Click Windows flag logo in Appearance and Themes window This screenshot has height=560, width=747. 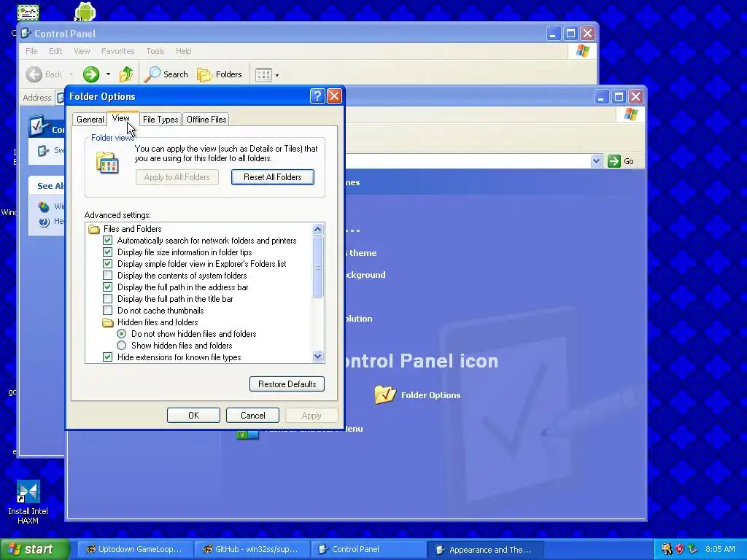pyautogui.click(x=631, y=114)
